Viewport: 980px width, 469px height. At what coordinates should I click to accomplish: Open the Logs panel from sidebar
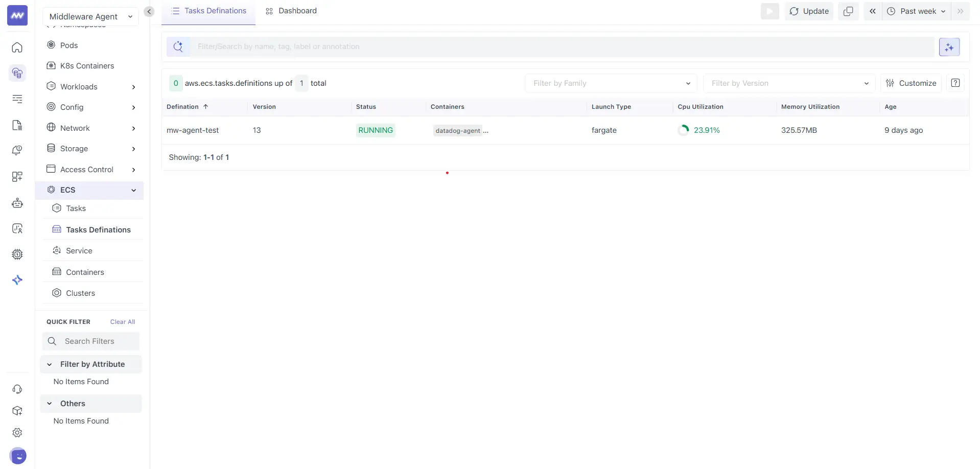17,99
